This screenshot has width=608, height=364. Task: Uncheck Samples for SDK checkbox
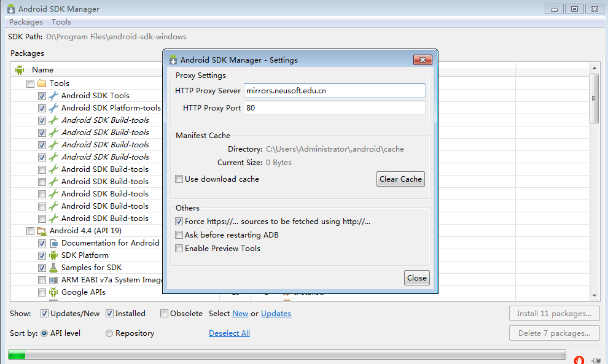coord(42,268)
